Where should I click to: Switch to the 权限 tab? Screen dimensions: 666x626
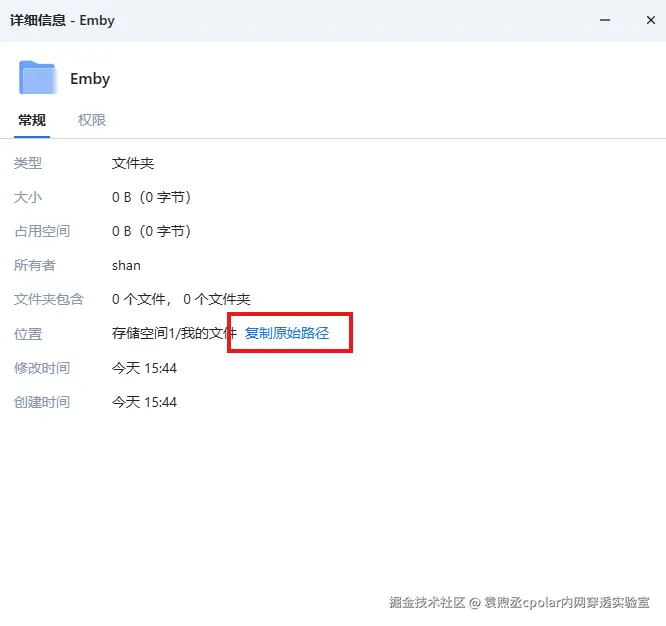click(x=92, y=120)
